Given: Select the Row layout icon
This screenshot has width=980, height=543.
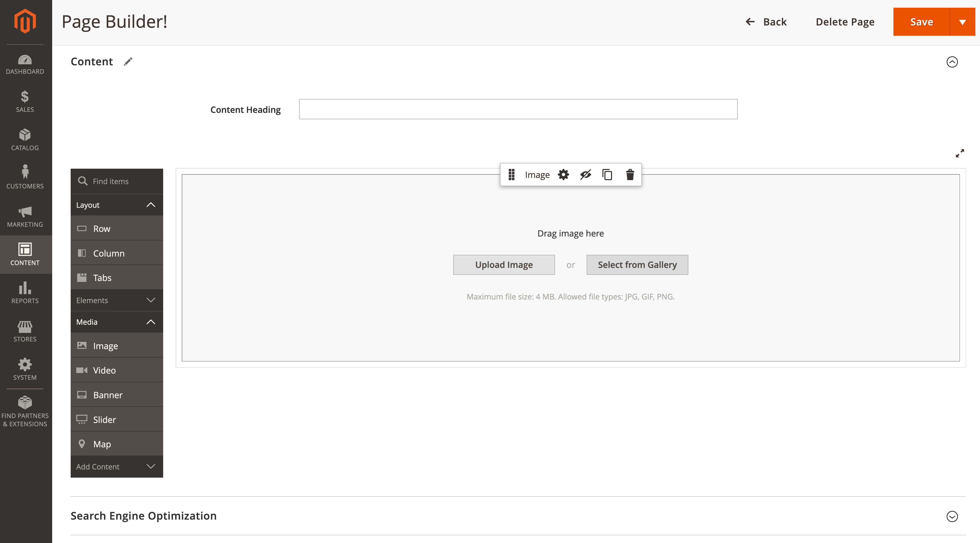Looking at the screenshot, I should tap(82, 229).
